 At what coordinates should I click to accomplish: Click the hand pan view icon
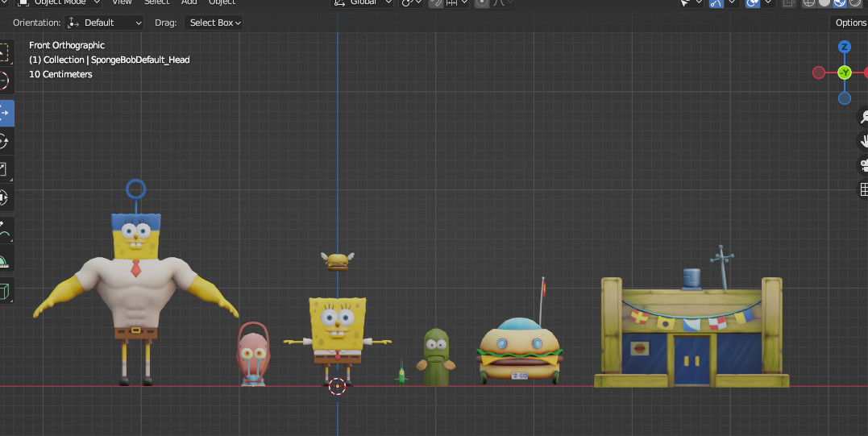click(x=863, y=140)
